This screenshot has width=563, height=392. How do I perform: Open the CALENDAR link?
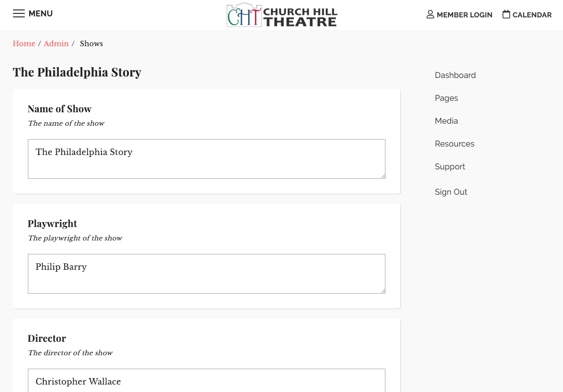coord(532,15)
